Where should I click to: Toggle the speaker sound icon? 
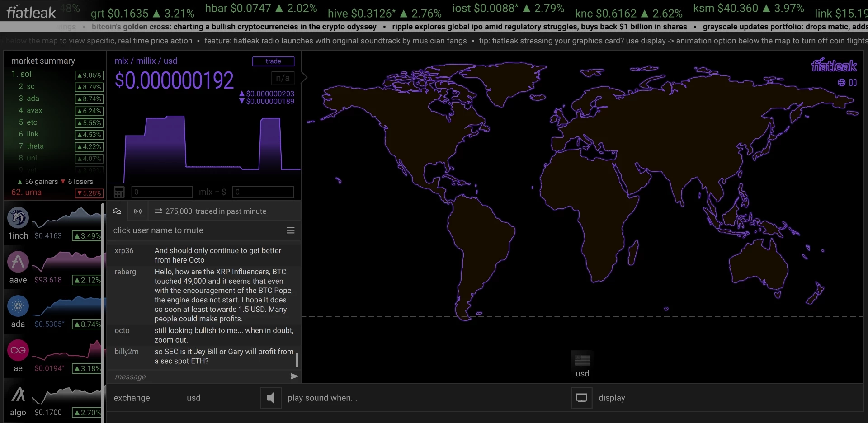271,398
